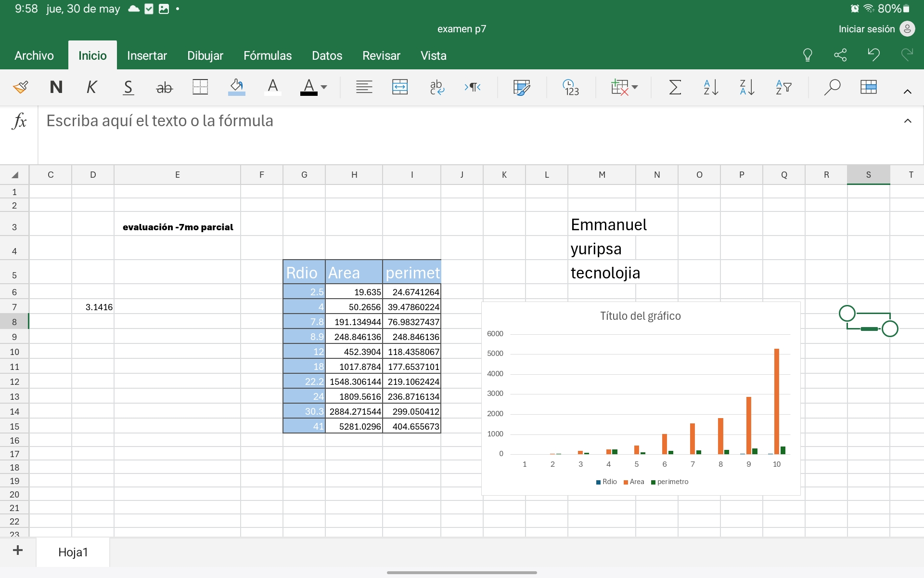Open the Insertar tab

(147, 55)
